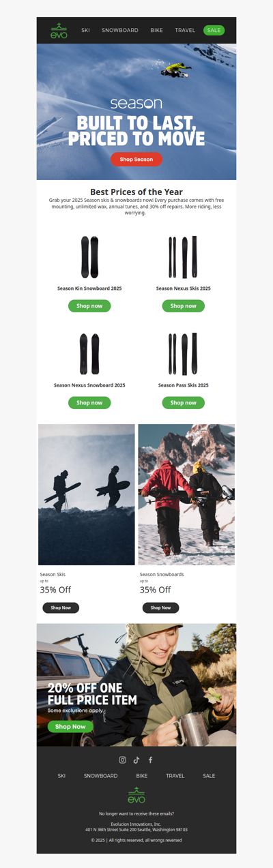Shop now under Season Nexus Skis 2025
273x868 pixels.
tap(183, 306)
